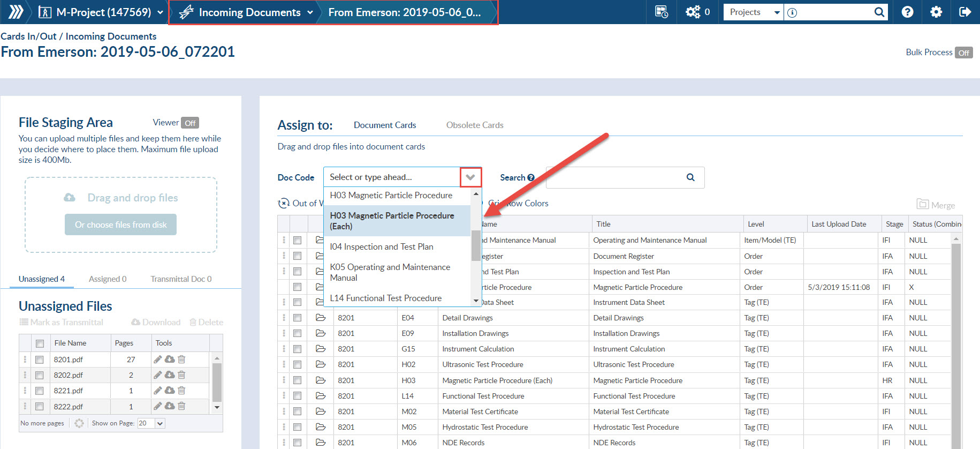Download 8201.pdf using cloud icon

point(170,359)
